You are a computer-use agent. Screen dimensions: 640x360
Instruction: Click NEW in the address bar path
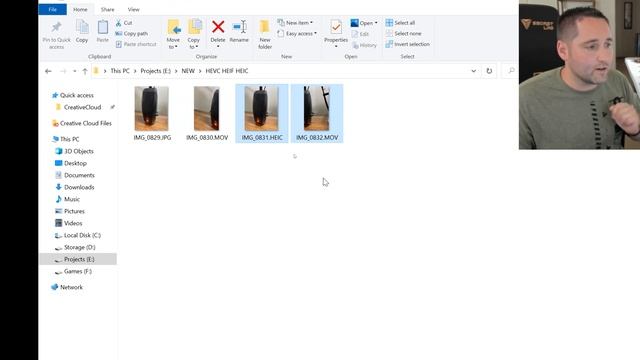188,71
